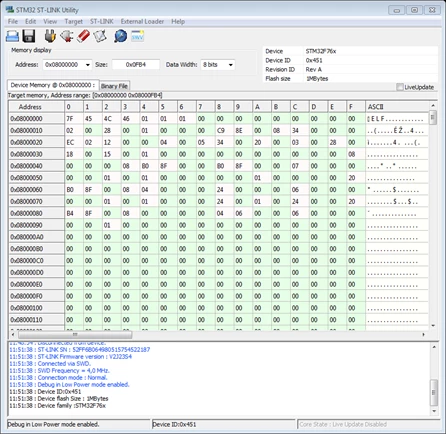Click the ASCII column header
This screenshot has width=446, height=434.
[397, 107]
